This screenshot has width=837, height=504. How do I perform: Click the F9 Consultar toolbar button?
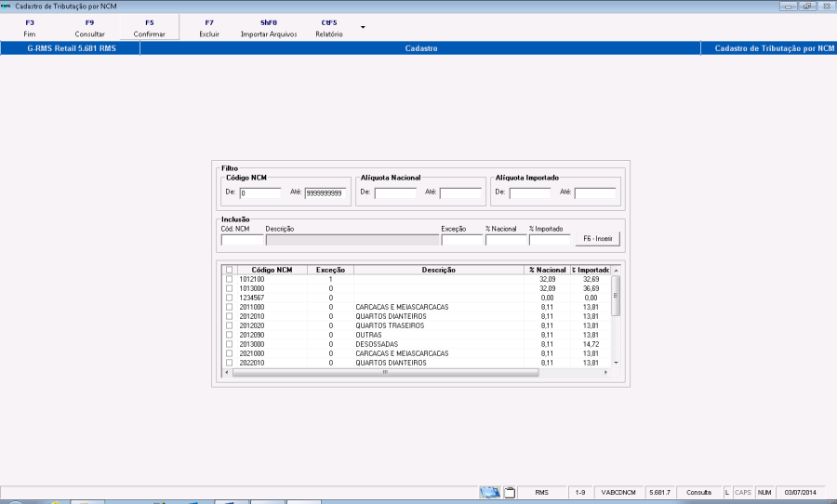click(89, 28)
